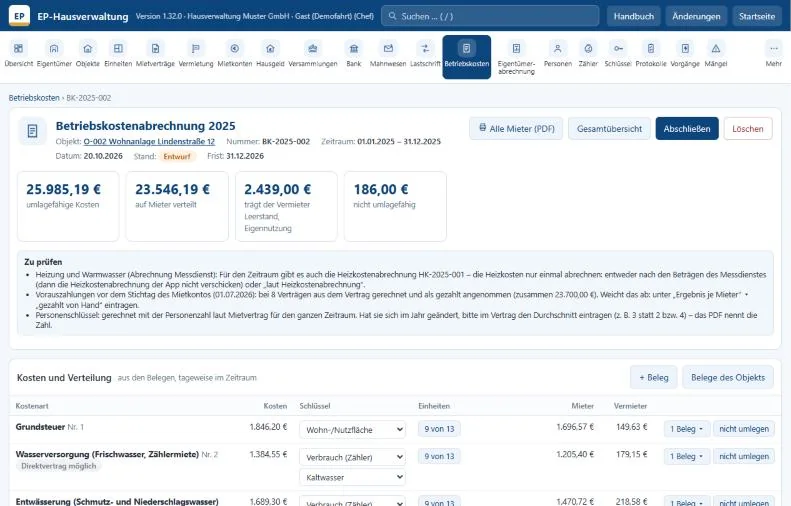Select the 2.439,00 € Vermieter card
Viewport: 791px width, 506px height.
286,206
